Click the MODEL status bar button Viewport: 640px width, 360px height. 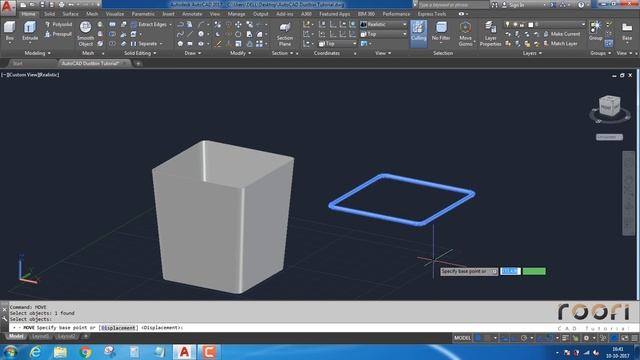click(x=462, y=338)
